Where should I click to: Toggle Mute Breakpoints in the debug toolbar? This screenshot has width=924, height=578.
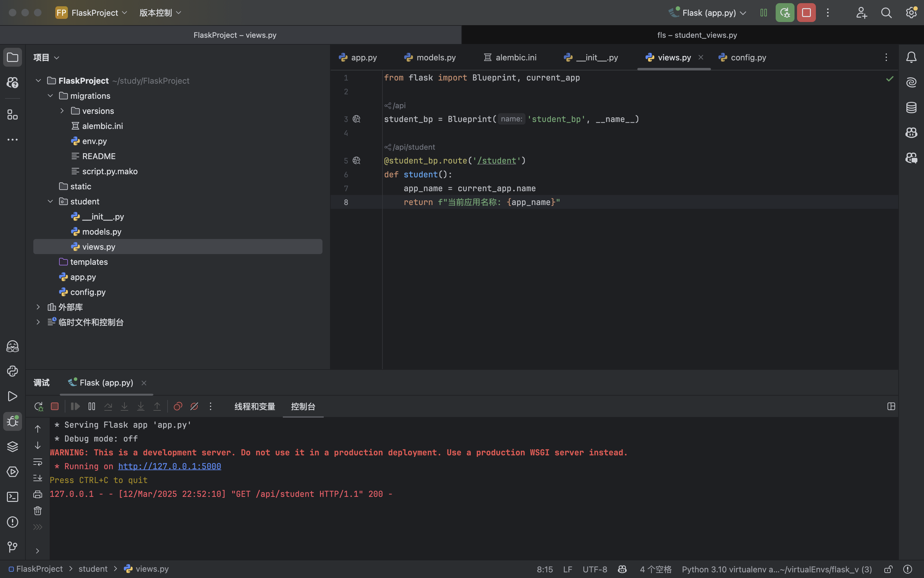click(194, 406)
